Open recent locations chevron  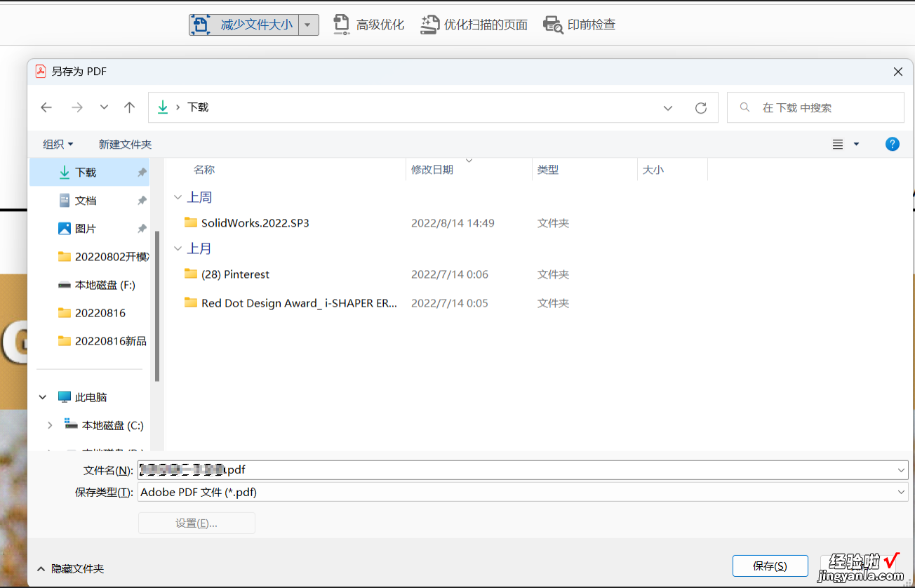click(104, 107)
